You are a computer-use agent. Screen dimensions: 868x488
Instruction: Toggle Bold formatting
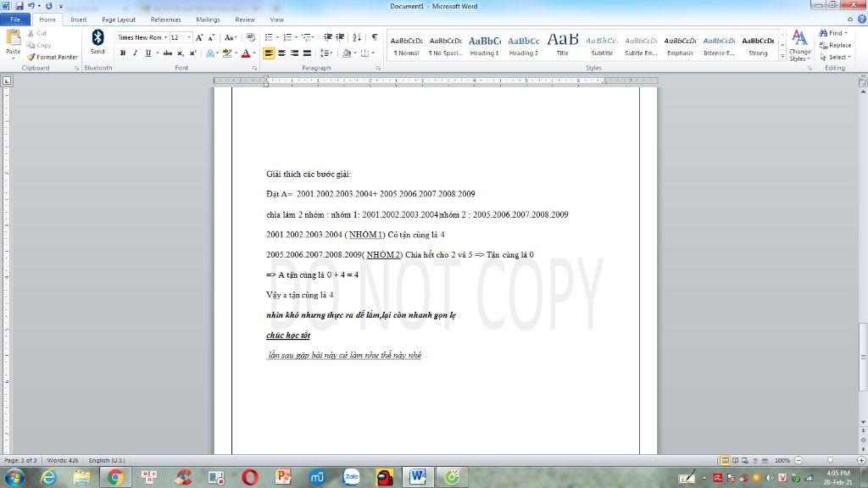coord(123,53)
